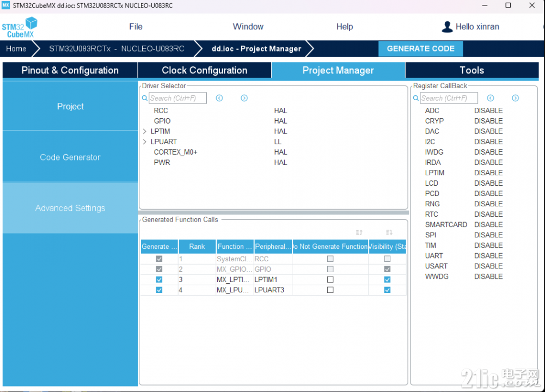Open the Code Generator section

70,157
